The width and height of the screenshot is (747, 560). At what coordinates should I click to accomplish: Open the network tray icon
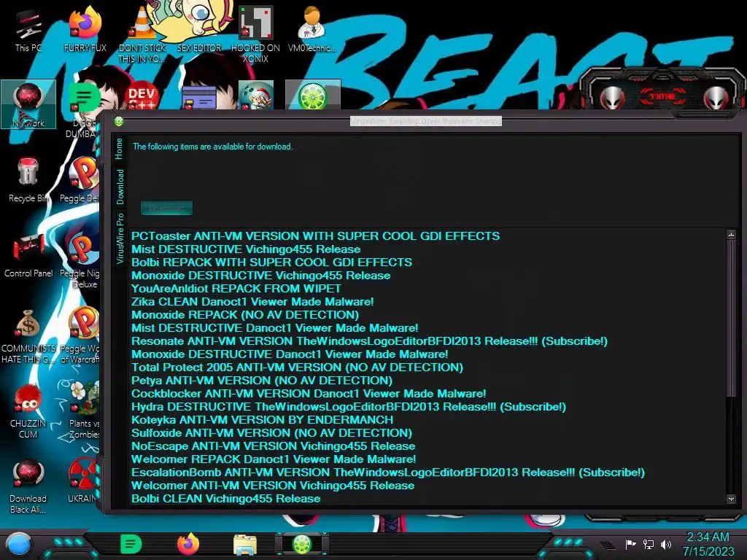pyautogui.click(x=649, y=544)
